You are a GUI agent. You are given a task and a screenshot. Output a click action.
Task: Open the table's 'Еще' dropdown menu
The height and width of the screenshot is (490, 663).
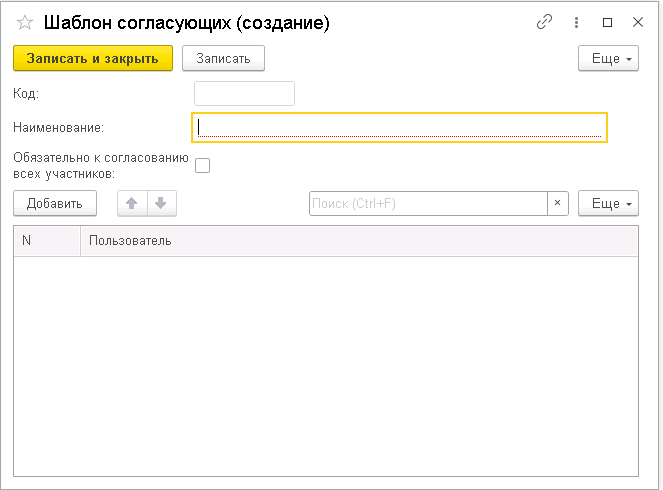tap(608, 203)
